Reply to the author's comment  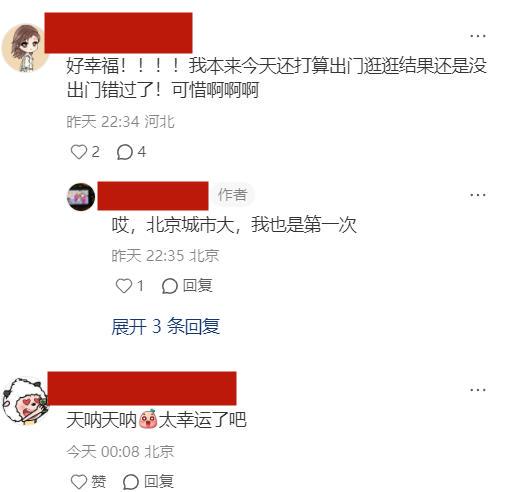tap(187, 286)
